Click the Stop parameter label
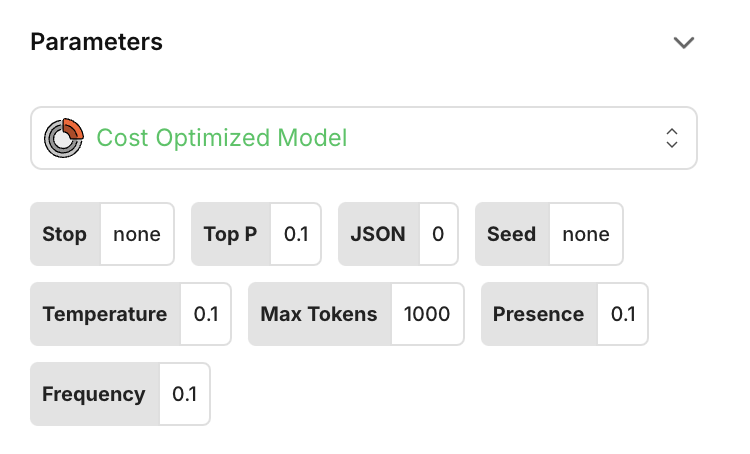The height and width of the screenshot is (454, 750). (x=65, y=234)
